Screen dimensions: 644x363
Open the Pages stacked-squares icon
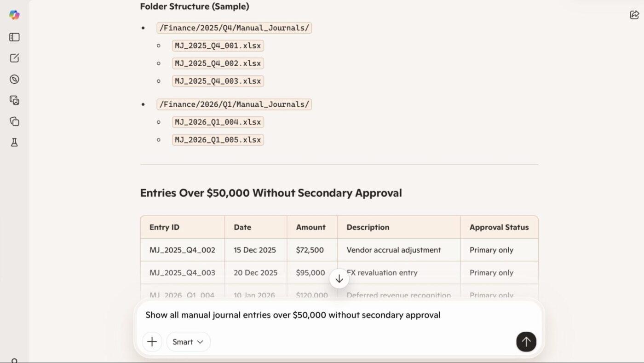click(14, 121)
